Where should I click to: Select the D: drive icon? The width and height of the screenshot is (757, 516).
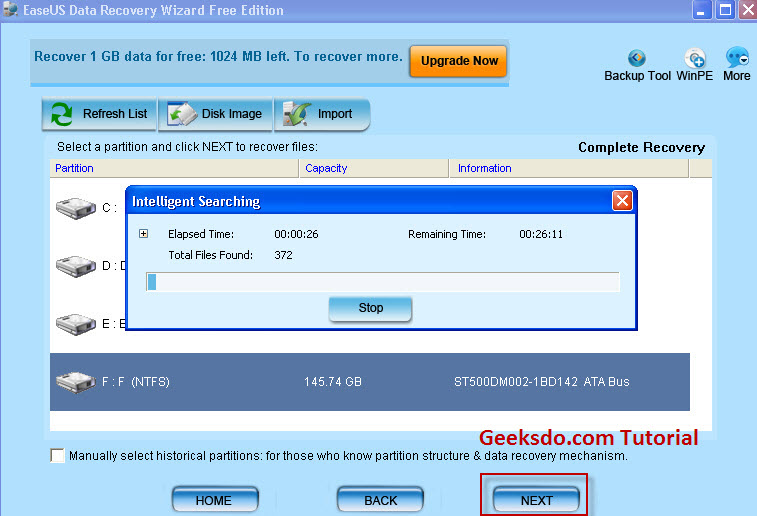[x=76, y=266]
